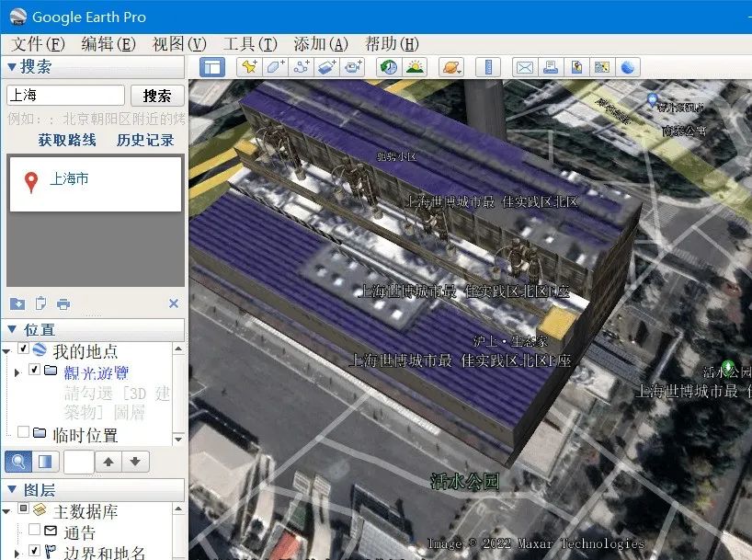The width and height of the screenshot is (752, 560).
Task: Click the 搜索 button
Action: [156, 96]
